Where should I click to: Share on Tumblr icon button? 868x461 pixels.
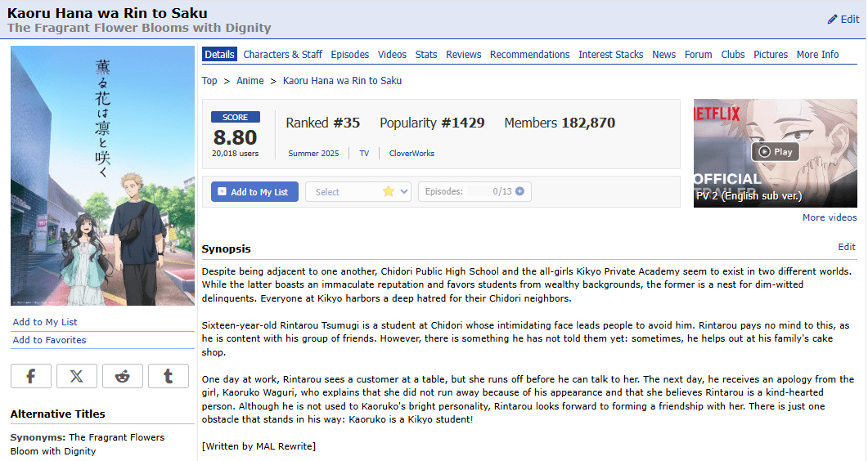[169, 376]
